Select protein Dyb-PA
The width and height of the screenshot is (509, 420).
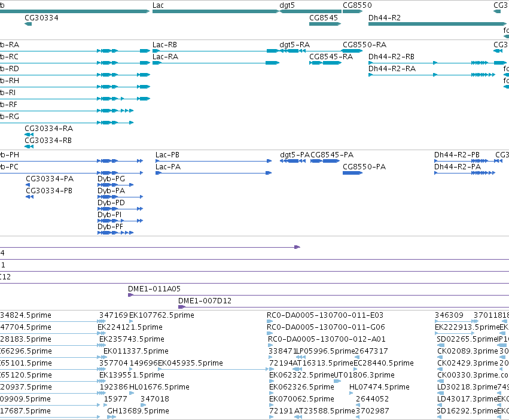[120, 197]
